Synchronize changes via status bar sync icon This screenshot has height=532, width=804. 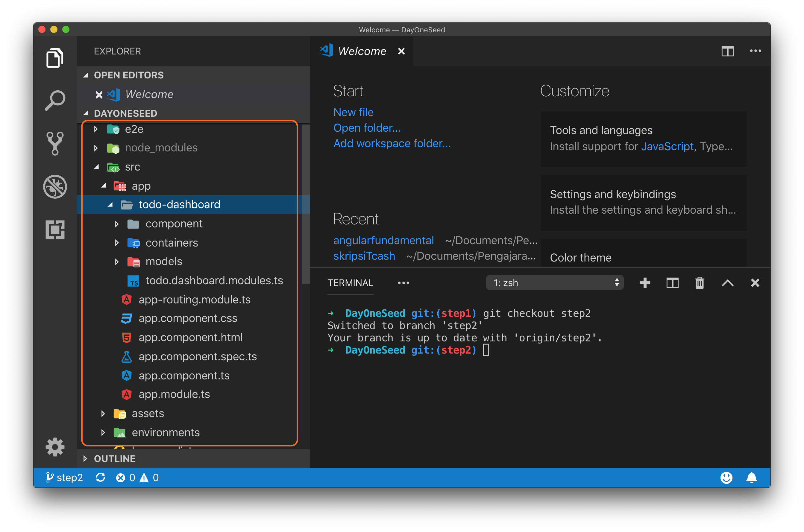point(101,477)
